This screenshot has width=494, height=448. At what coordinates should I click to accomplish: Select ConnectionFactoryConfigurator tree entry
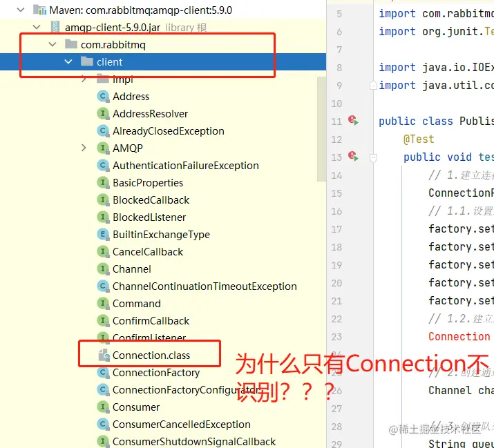[186, 390]
